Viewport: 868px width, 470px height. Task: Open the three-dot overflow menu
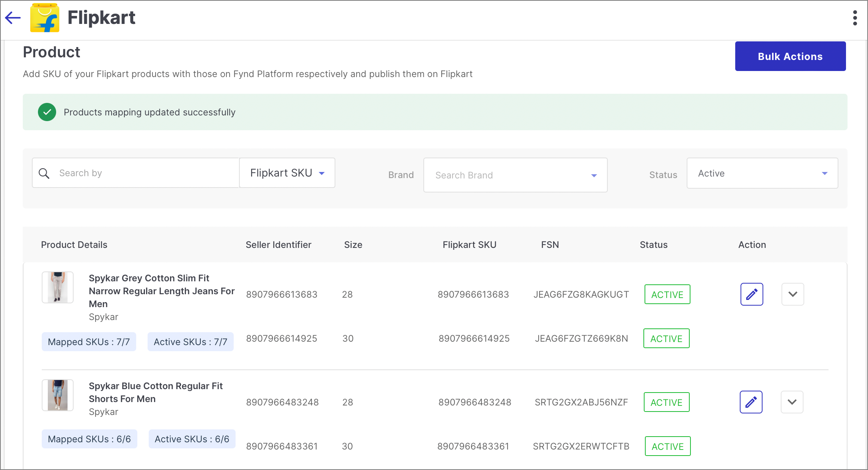(855, 18)
